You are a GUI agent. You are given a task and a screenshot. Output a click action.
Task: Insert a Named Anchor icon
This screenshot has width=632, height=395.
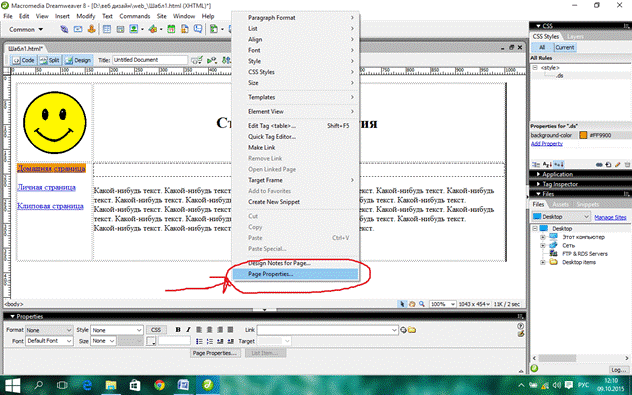click(91, 29)
